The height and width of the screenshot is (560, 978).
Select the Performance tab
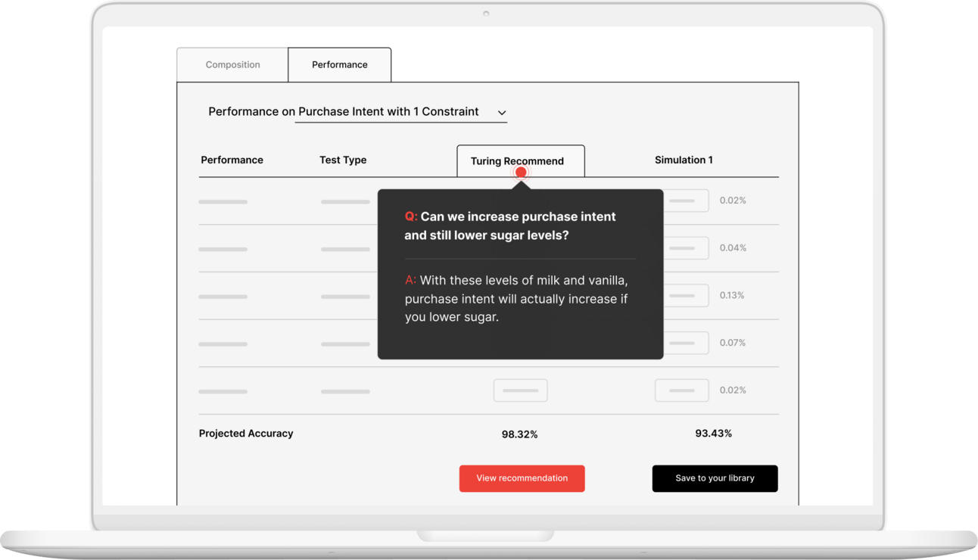(x=340, y=65)
